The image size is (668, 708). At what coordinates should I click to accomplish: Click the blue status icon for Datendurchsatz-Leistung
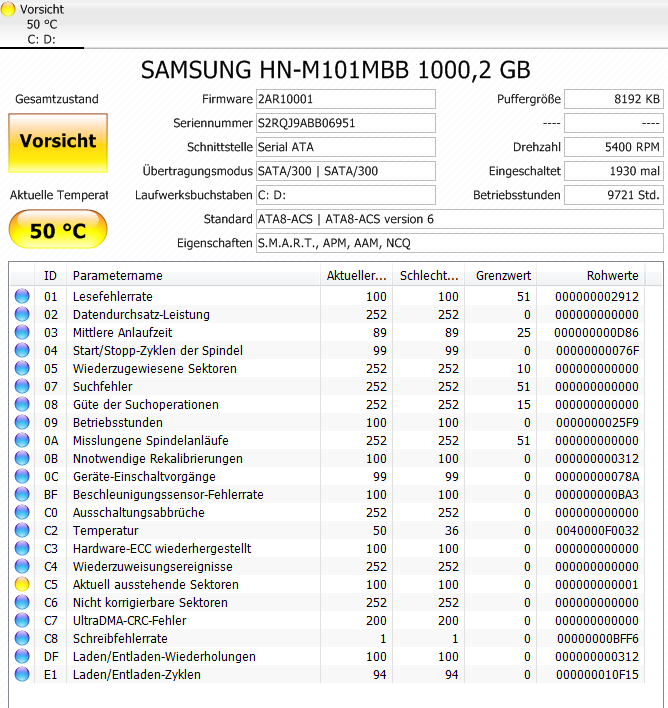(x=22, y=314)
